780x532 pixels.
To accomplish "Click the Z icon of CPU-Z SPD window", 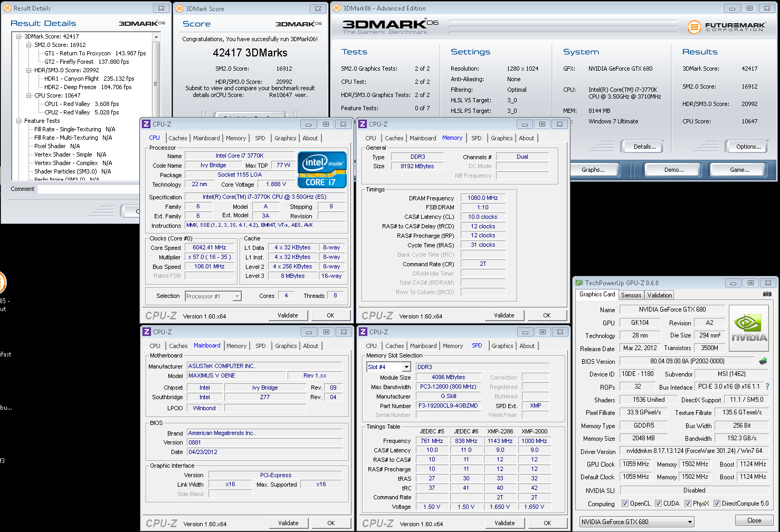I will point(363,332).
